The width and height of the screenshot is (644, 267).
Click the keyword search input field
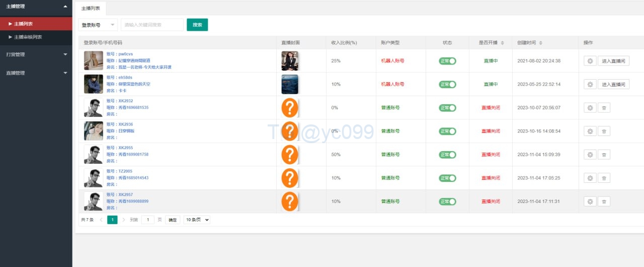152,25
